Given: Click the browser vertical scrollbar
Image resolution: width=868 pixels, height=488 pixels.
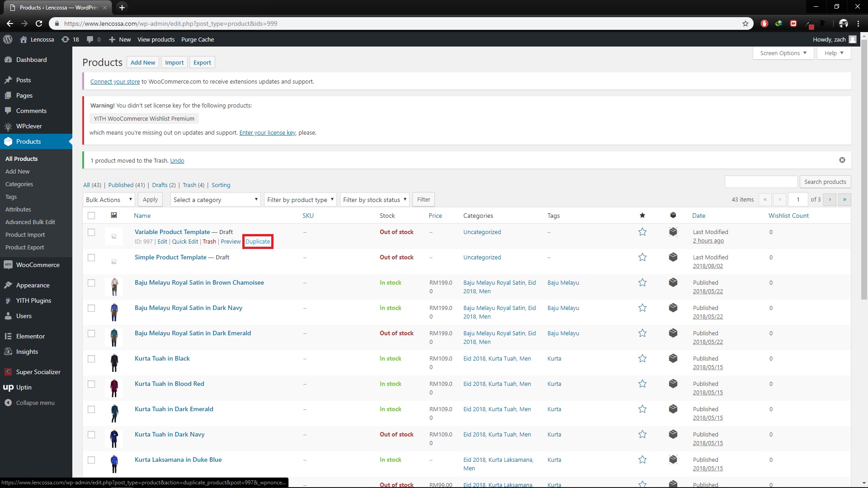Looking at the screenshot, I should pyautogui.click(x=864, y=169).
